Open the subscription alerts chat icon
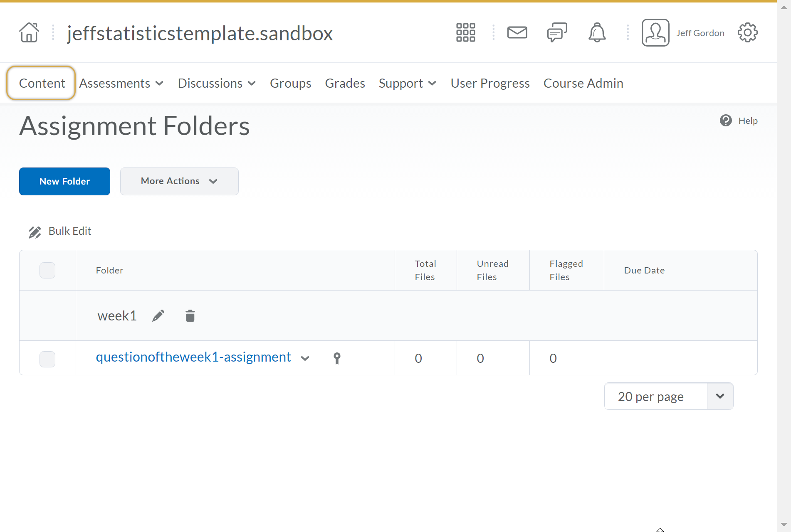The width and height of the screenshot is (791, 532). (557, 32)
